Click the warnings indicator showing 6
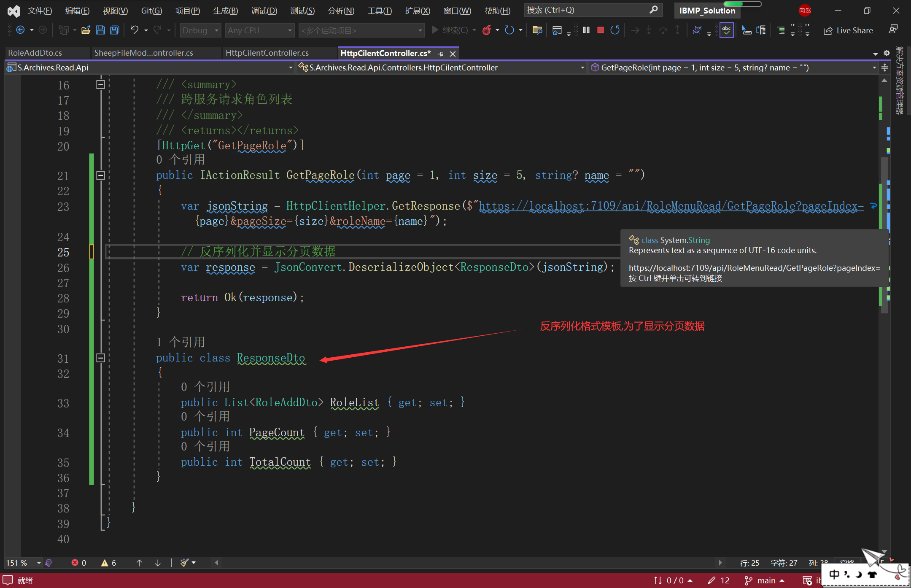Viewport: 911px width, 588px height. [108, 563]
